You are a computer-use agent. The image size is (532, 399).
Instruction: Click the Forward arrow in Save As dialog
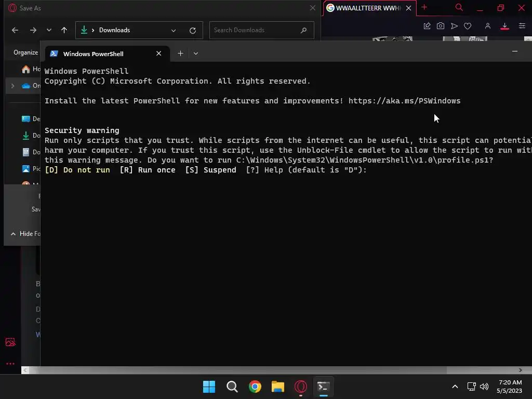(33, 30)
